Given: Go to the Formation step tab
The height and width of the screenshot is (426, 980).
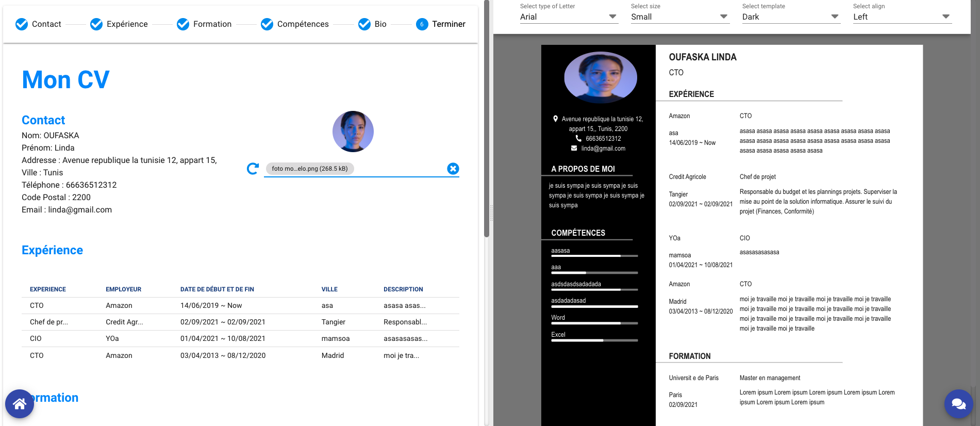Looking at the screenshot, I should click(x=204, y=24).
